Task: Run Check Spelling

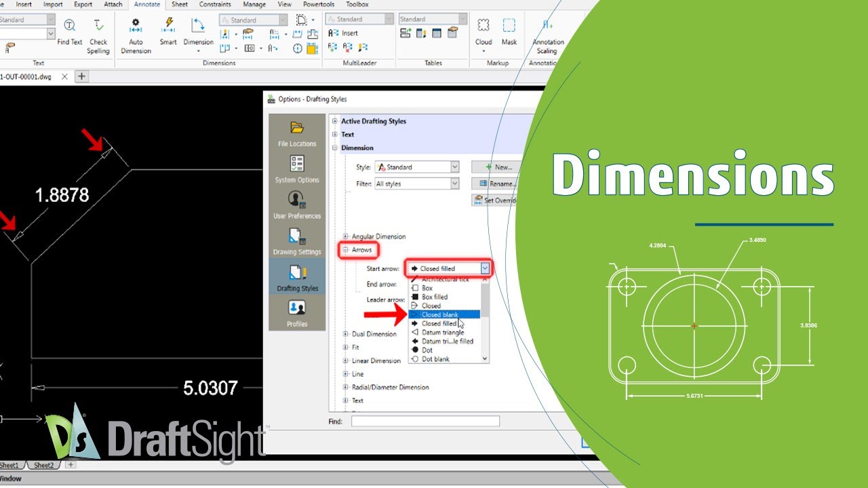Action: (x=98, y=36)
